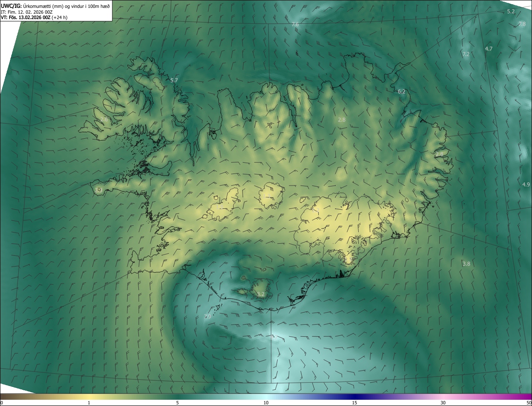This screenshot has height=406, width=532.
Task: Click the 7.6 value label on the map
Action: tap(295, 25)
